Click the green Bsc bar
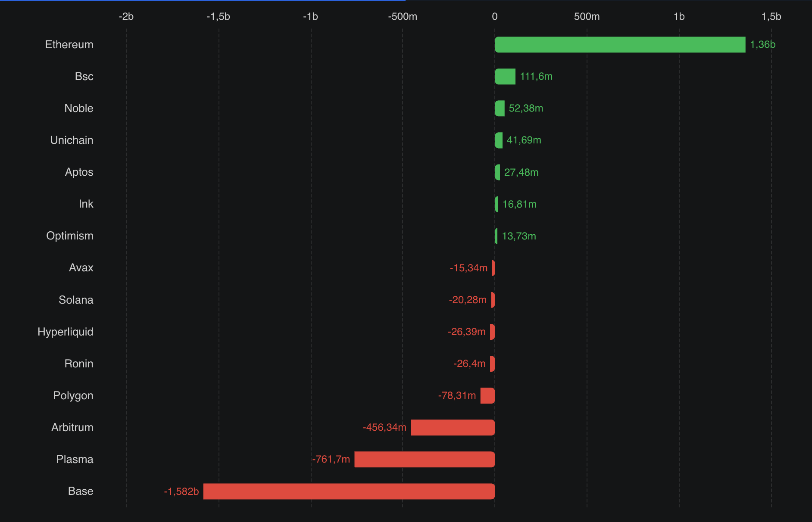 [505, 77]
